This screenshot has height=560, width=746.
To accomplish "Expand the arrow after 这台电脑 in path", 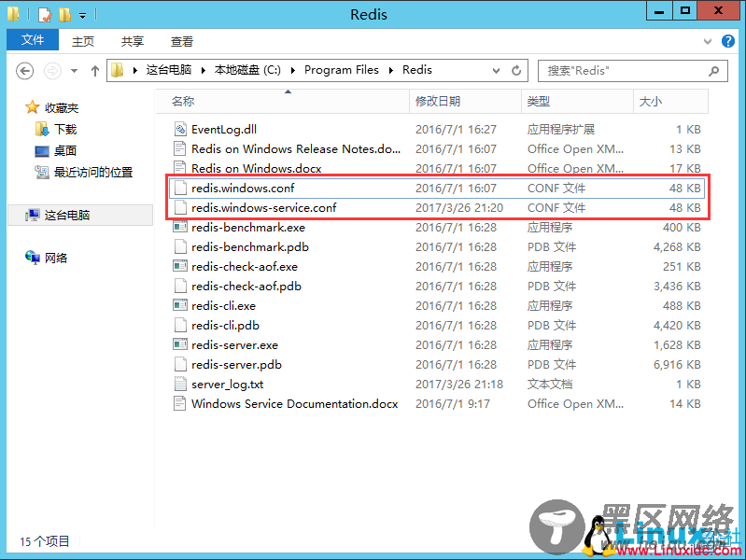I will 204,70.
